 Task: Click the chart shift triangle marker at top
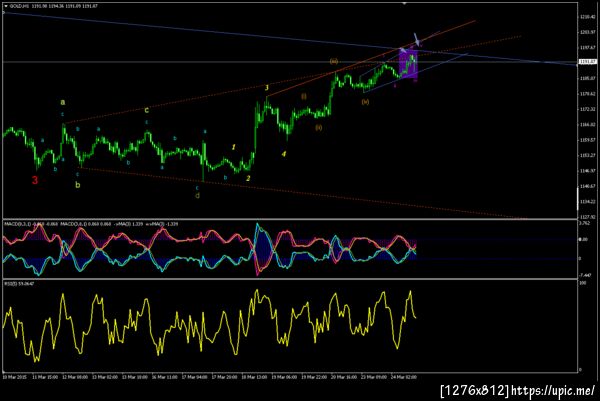coord(405,3)
